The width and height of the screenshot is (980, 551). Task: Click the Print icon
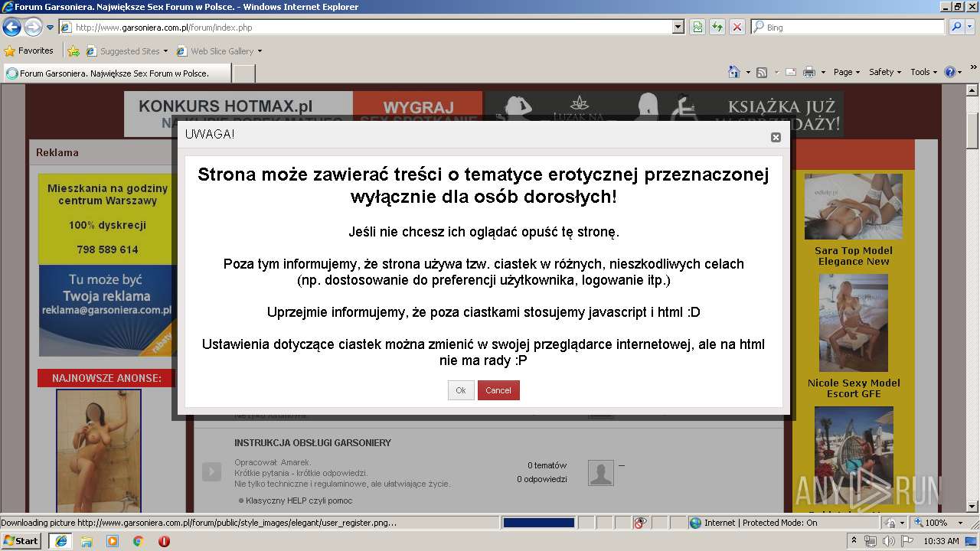(x=809, y=72)
